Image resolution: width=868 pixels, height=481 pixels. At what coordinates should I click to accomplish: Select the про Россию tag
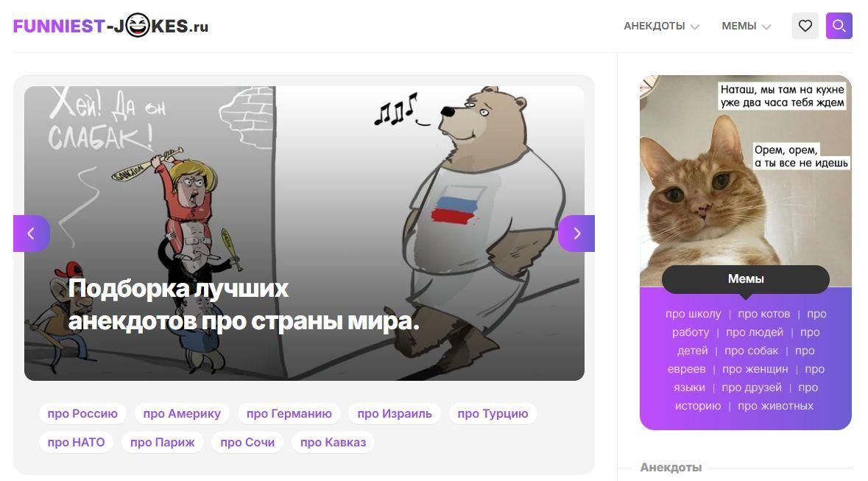(82, 413)
